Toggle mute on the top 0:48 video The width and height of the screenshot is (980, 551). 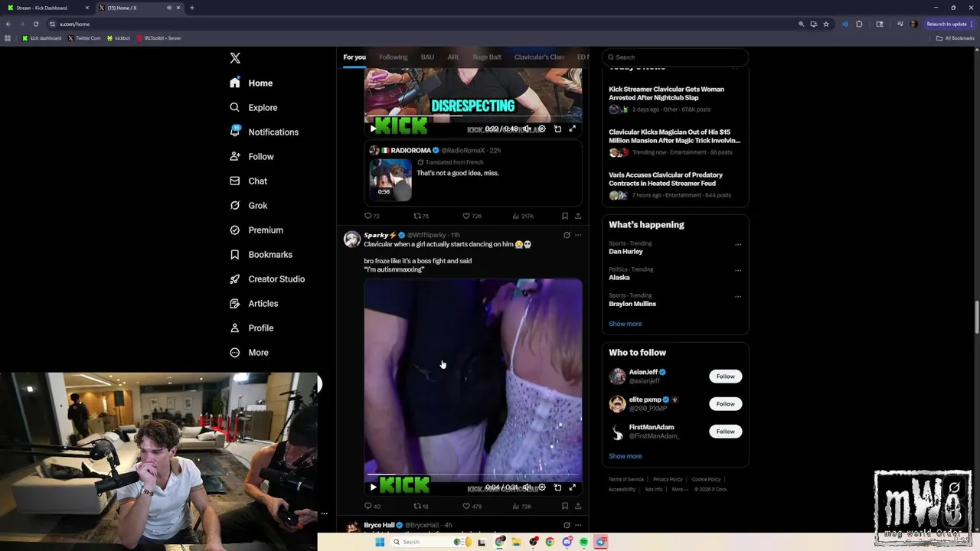526,129
